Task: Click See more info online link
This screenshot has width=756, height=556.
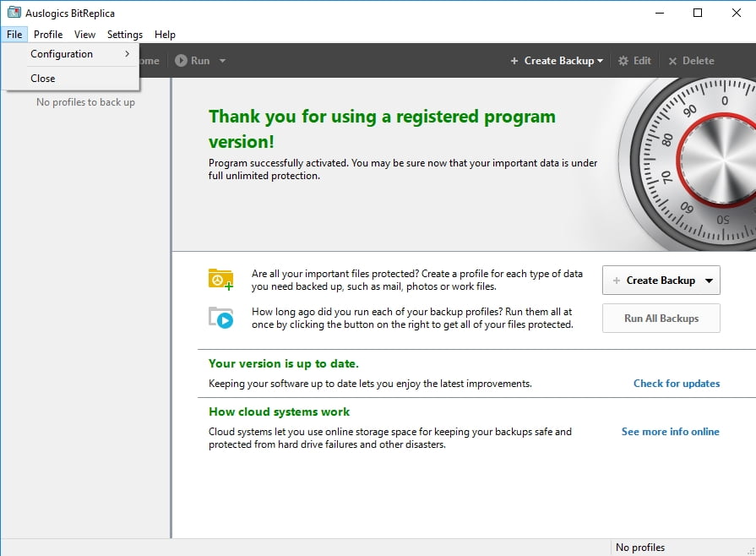Action: tap(670, 432)
